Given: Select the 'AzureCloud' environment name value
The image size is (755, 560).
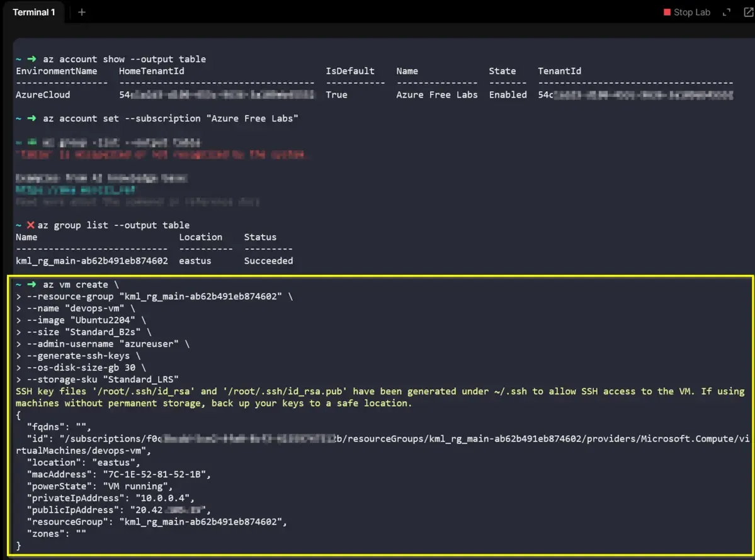Looking at the screenshot, I should coord(43,95).
